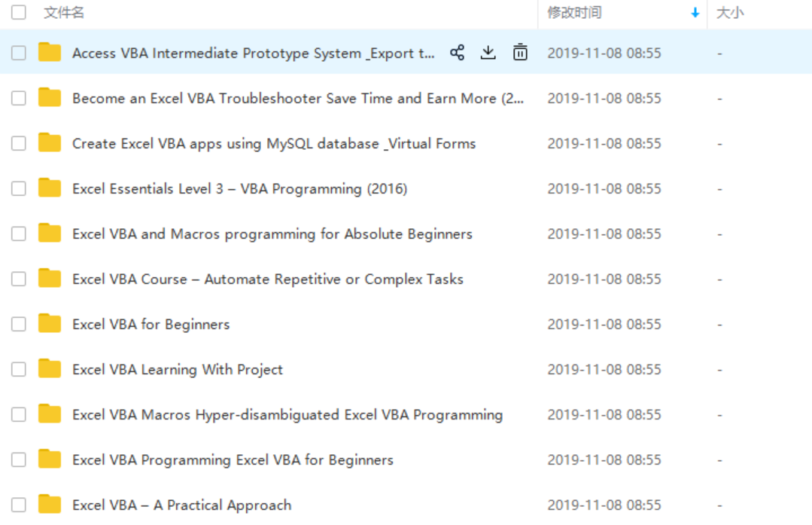Open folder icon for Excel VBA Macros Hyper-disambiguated
This screenshot has width=812, height=525.
tap(50, 413)
